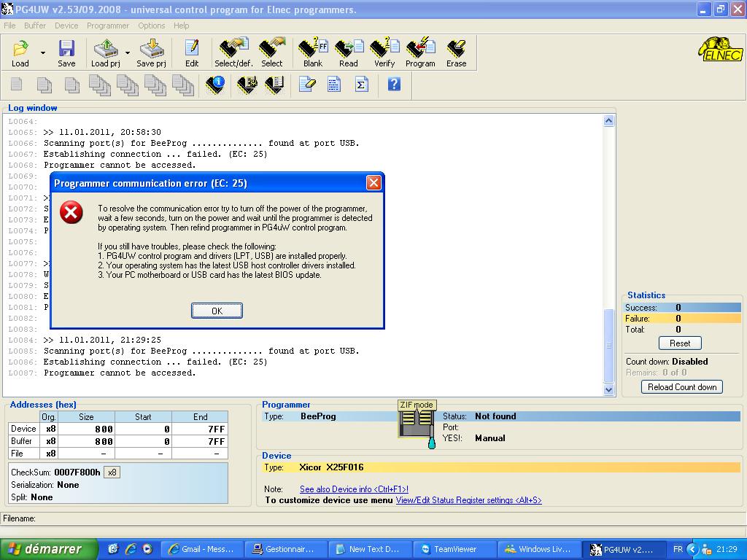Click the checksum value '0007F800h'

[x=77, y=472]
